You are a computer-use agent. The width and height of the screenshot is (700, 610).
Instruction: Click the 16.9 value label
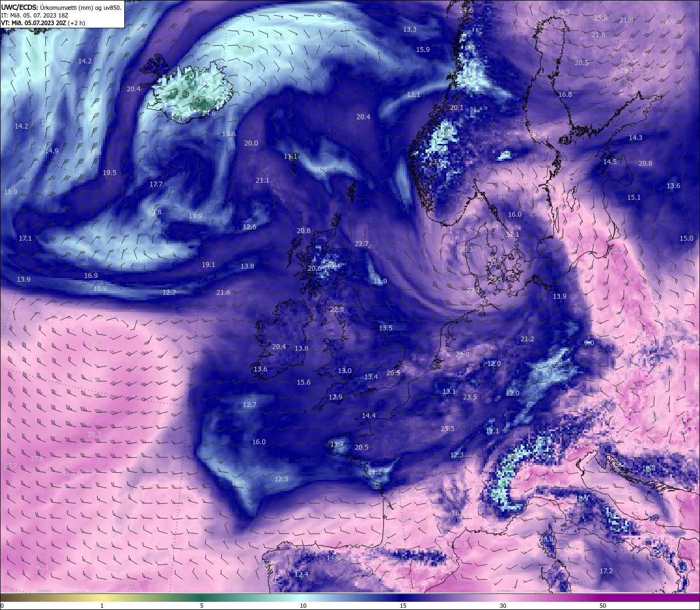coord(91,275)
